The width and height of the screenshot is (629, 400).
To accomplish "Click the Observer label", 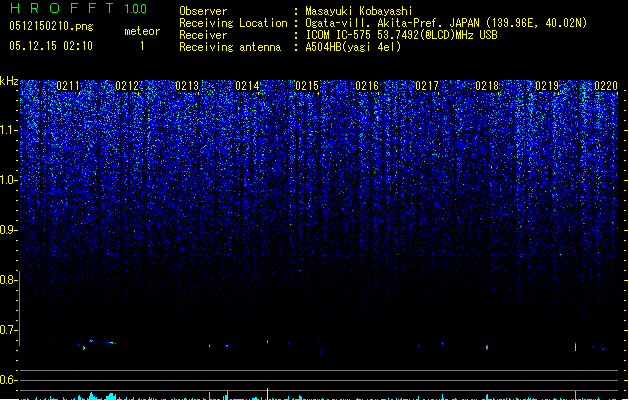I will (x=203, y=11).
